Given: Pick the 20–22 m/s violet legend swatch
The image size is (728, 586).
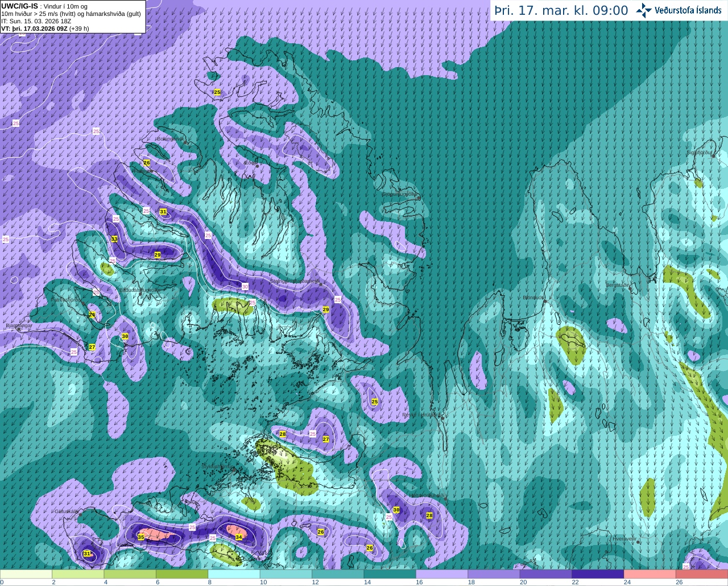Looking at the screenshot, I should click(x=547, y=574).
